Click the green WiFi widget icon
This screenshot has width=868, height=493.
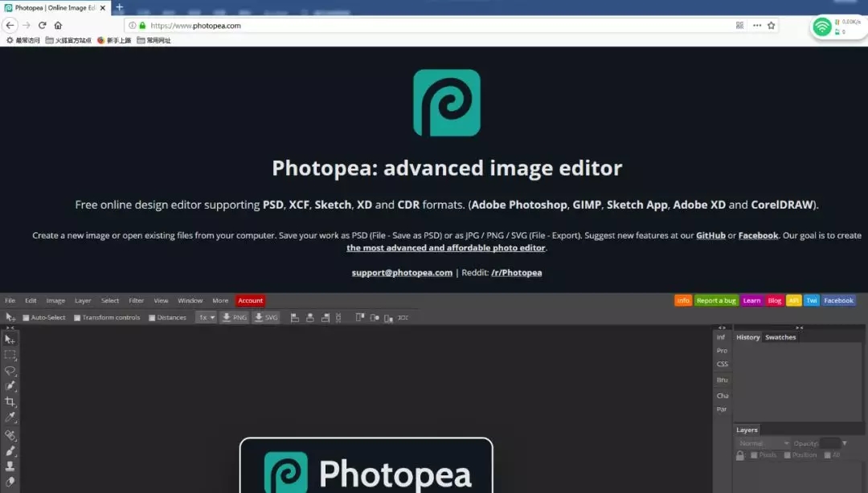(822, 26)
